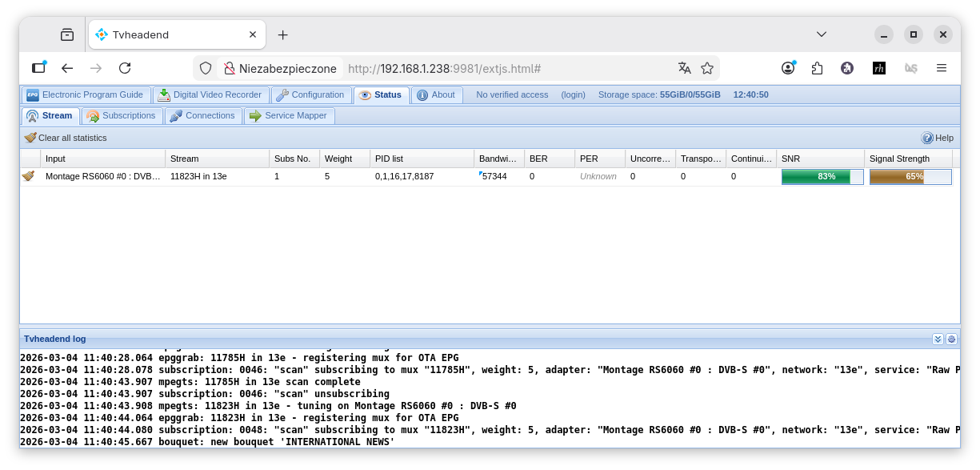Click the (login) link
This screenshot has height=470, width=980.
pos(573,94)
